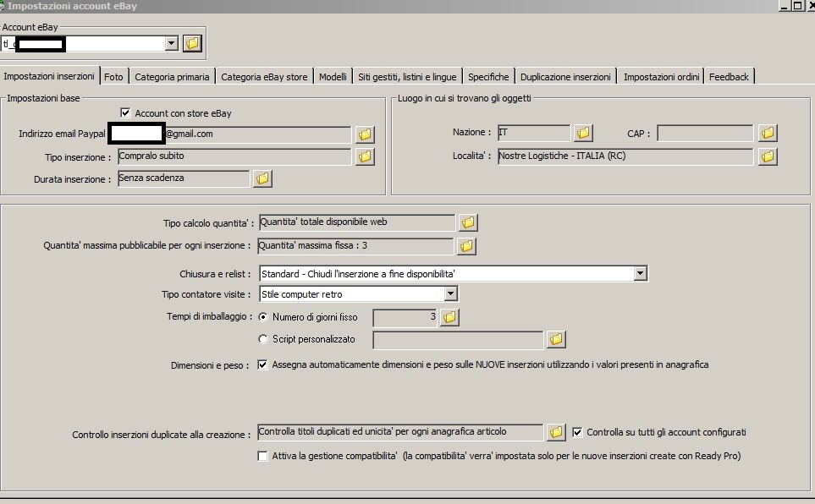Open CAP folder icon

(768, 133)
